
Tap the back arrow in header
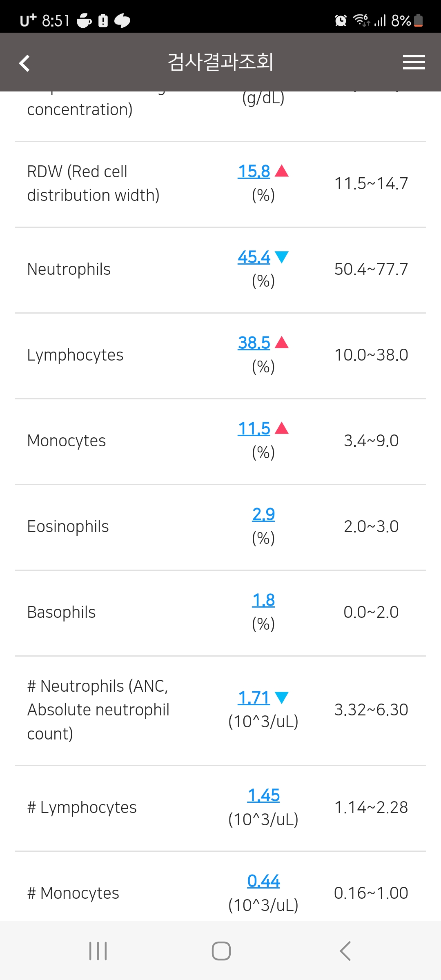click(24, 63)
